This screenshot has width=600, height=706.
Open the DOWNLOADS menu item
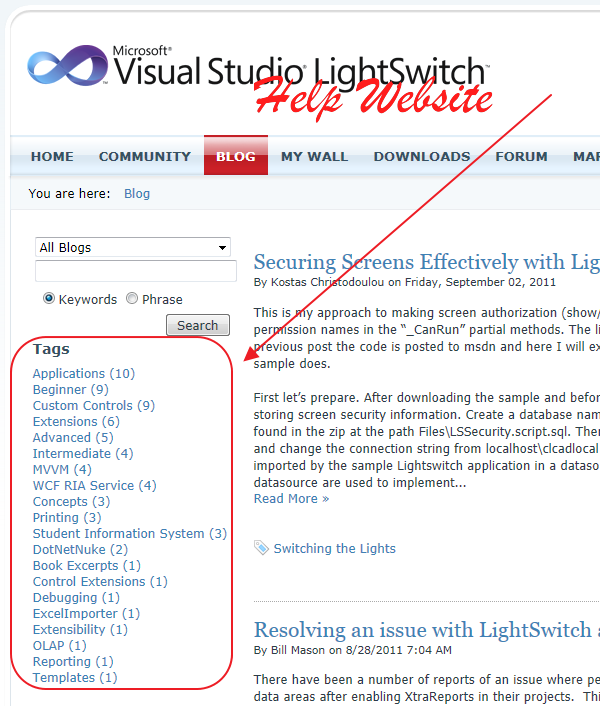tap(422, 156)
